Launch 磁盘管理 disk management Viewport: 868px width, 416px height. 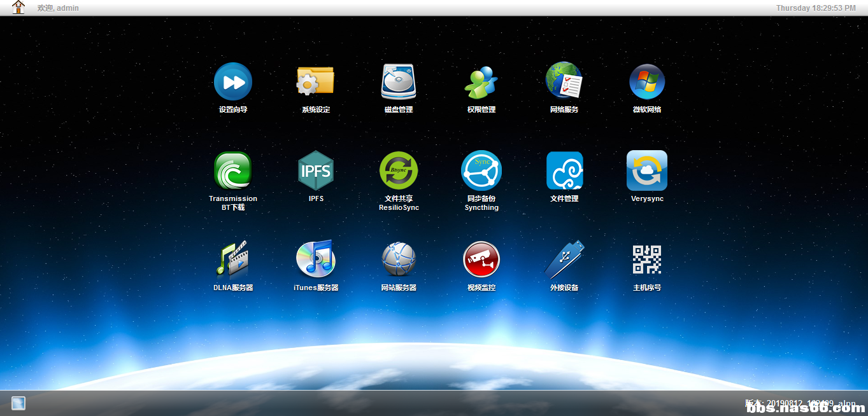[399, 81]
